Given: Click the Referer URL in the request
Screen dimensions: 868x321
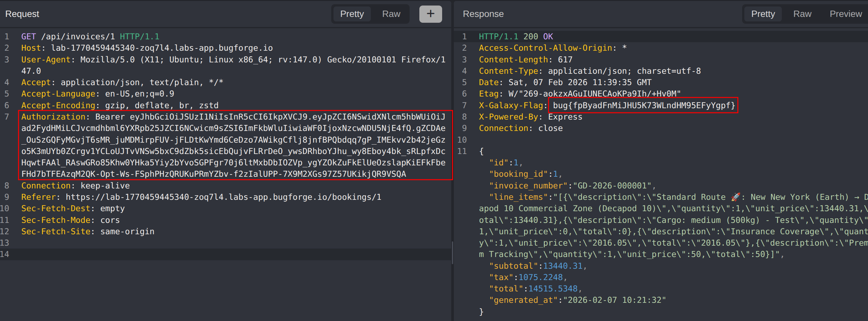Looking at the screenshot, I should [223, 197].
